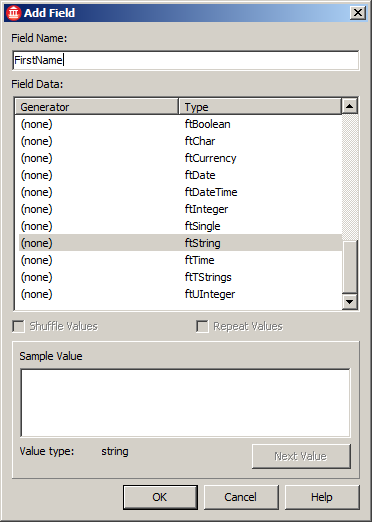Viewport: 372px width, 522px height.
Task: Close the Add Field dialog
Action: point(358,13)
